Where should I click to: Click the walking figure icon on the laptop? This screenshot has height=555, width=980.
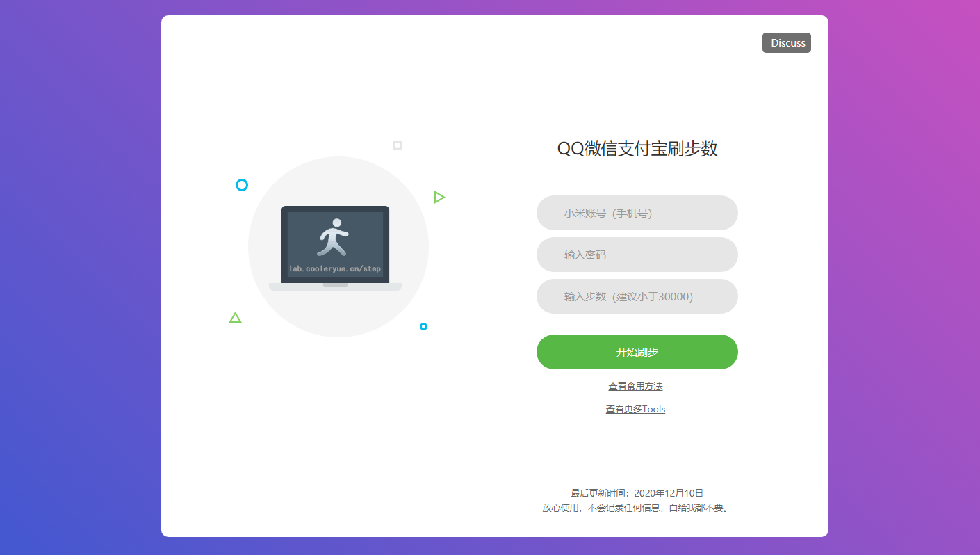[x=334, y=237]
